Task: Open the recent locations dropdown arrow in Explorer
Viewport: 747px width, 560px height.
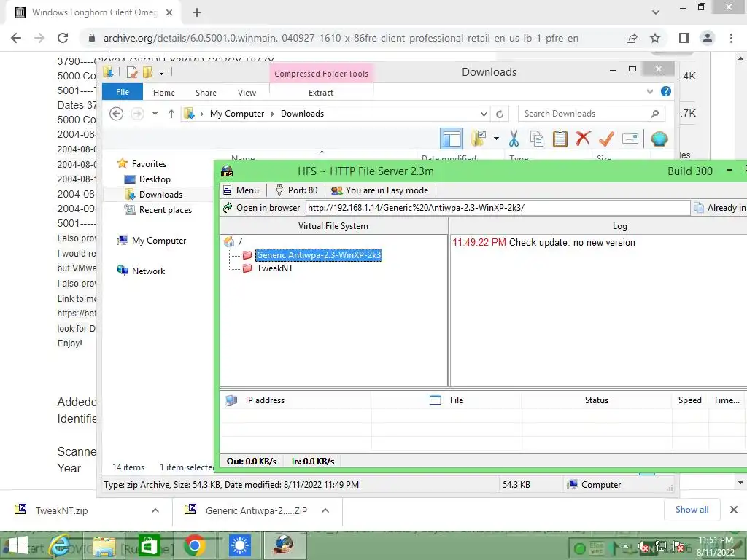Action: [x=155, y=114]
